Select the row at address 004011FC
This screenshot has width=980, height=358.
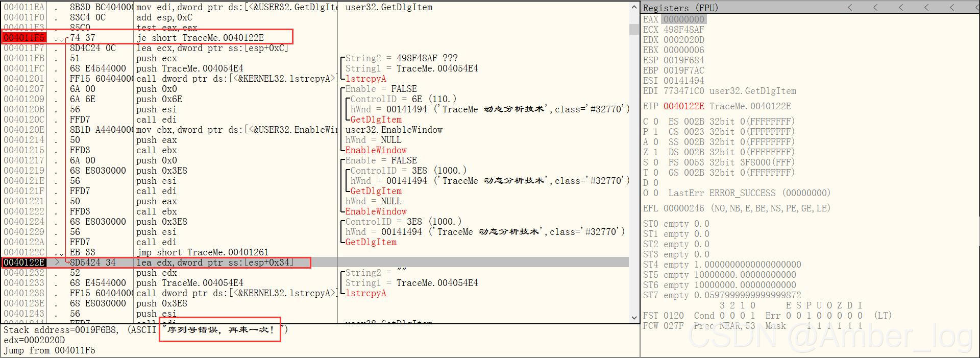coord(315,68)
